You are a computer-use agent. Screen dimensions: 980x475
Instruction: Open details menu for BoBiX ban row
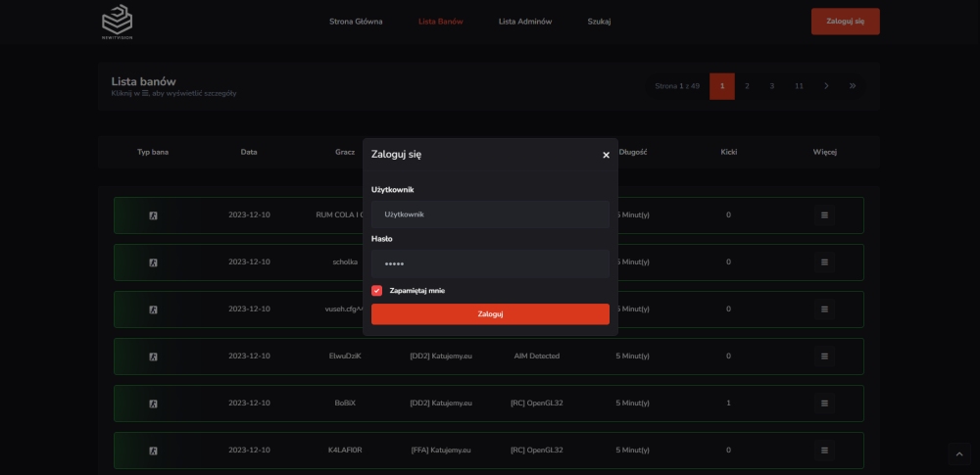824,404
